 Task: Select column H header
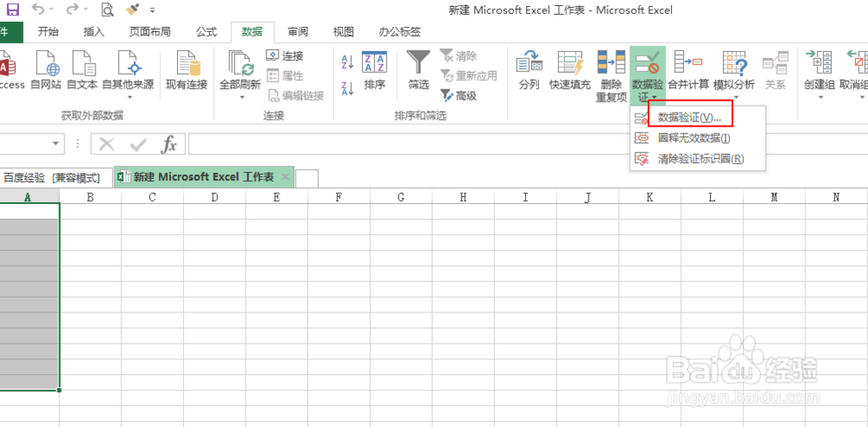tap(463, 197)
